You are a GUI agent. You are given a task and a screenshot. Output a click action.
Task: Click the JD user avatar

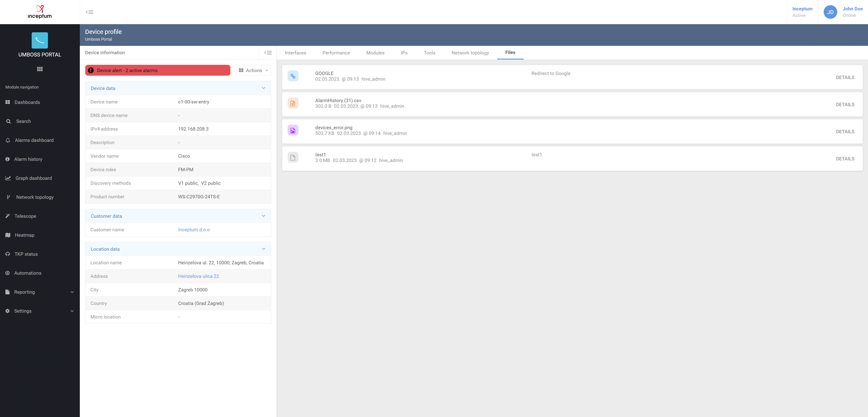click(830, 12)
